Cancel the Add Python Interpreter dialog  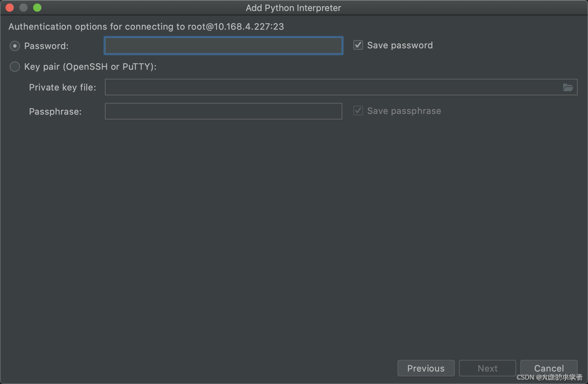click(549, 368)
